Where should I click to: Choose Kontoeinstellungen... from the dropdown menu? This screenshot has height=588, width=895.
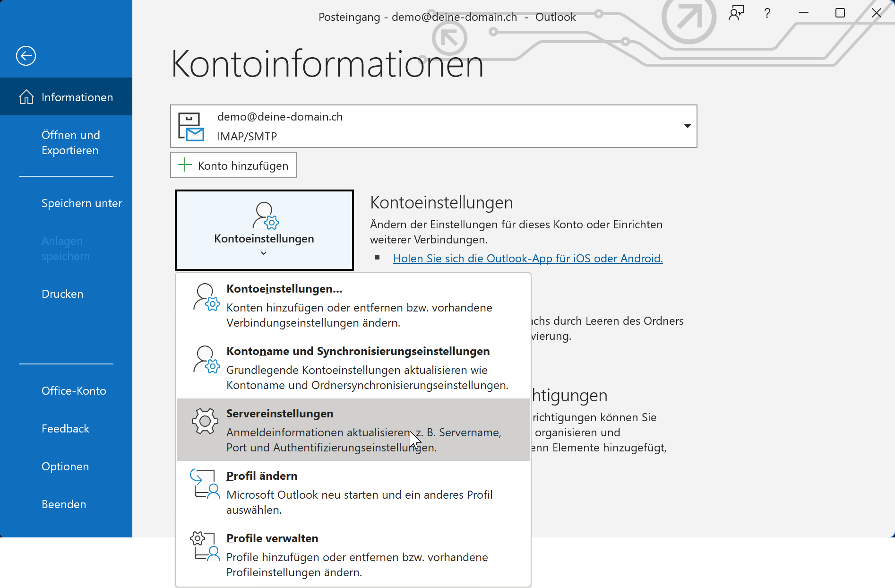click(x=353, y=305)
